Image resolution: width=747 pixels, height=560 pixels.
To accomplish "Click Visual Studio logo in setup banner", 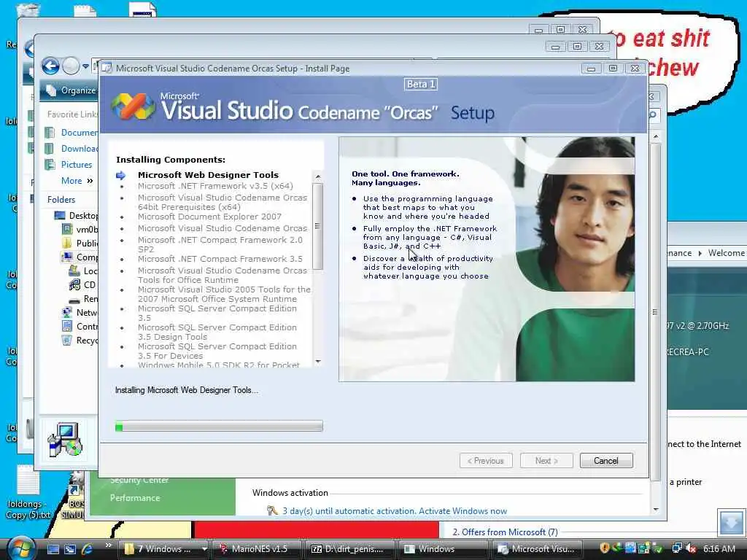I will (133, 106).
